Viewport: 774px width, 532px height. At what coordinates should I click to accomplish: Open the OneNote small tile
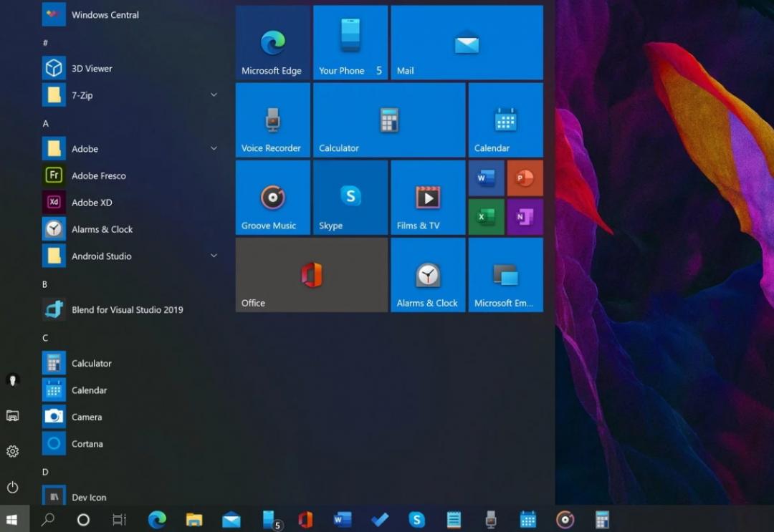click(x=525, y=217)
